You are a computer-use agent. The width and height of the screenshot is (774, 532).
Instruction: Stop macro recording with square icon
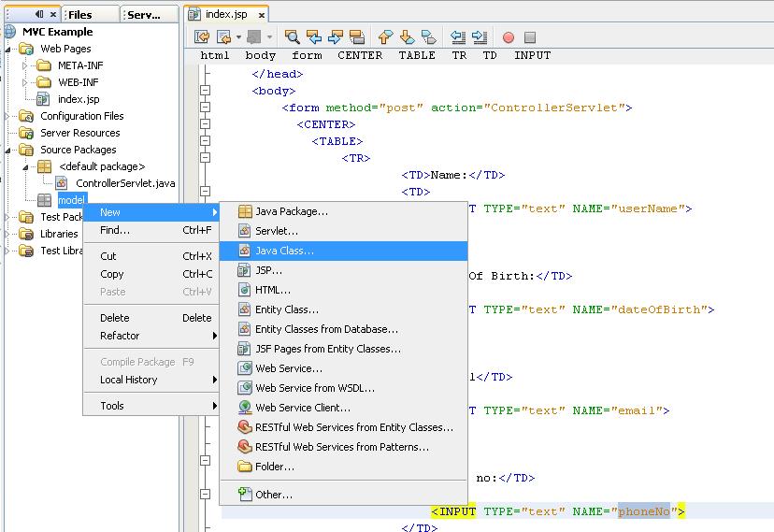pyautogui.click(x=530, y=37)
